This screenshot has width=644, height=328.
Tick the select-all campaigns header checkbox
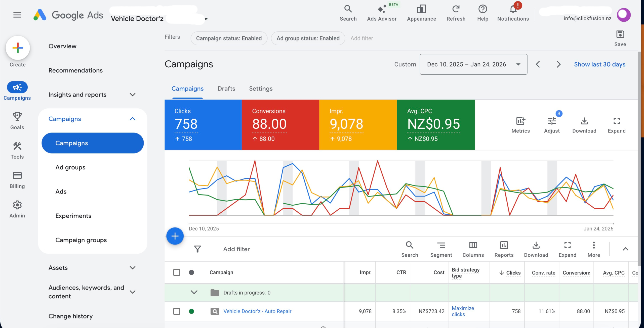(177, 272)
